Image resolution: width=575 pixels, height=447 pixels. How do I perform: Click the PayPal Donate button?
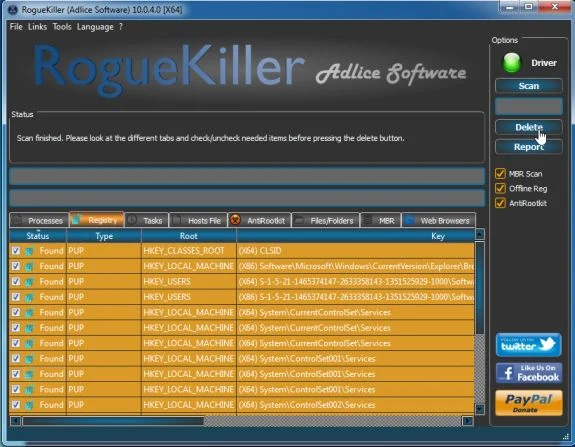(528, 403)
